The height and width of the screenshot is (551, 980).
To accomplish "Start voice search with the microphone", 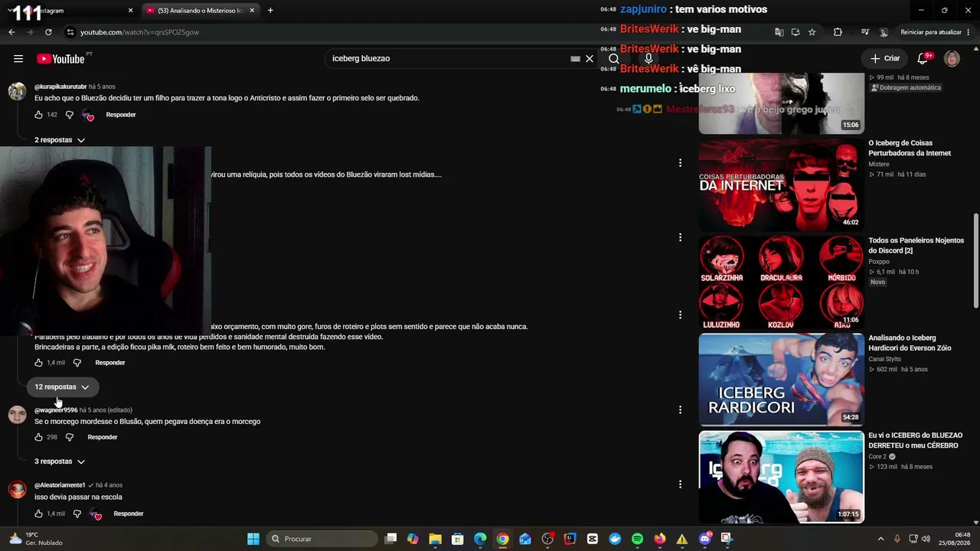I will pyautogui.click(x=648, y=59).
